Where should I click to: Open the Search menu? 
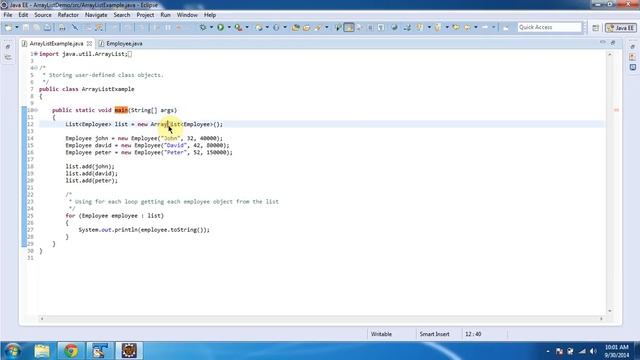[122, 15]
